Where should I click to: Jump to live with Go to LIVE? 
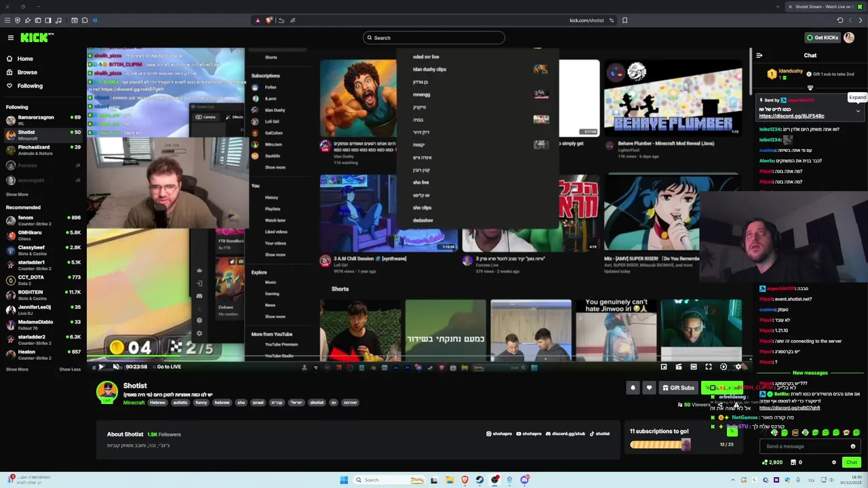169,367
